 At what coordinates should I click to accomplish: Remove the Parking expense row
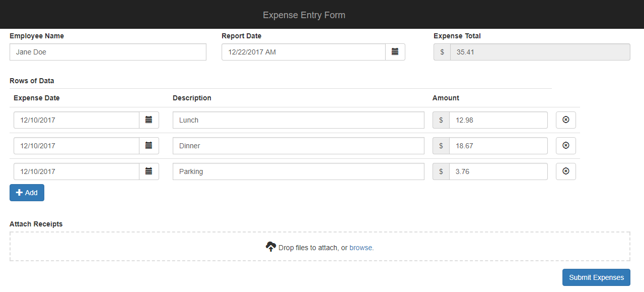click(x=565, y=171)
